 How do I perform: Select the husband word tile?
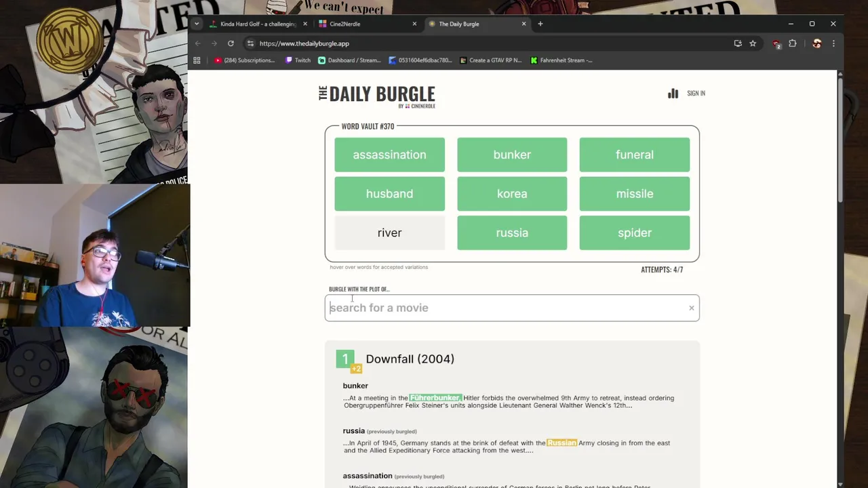[389, 194]
